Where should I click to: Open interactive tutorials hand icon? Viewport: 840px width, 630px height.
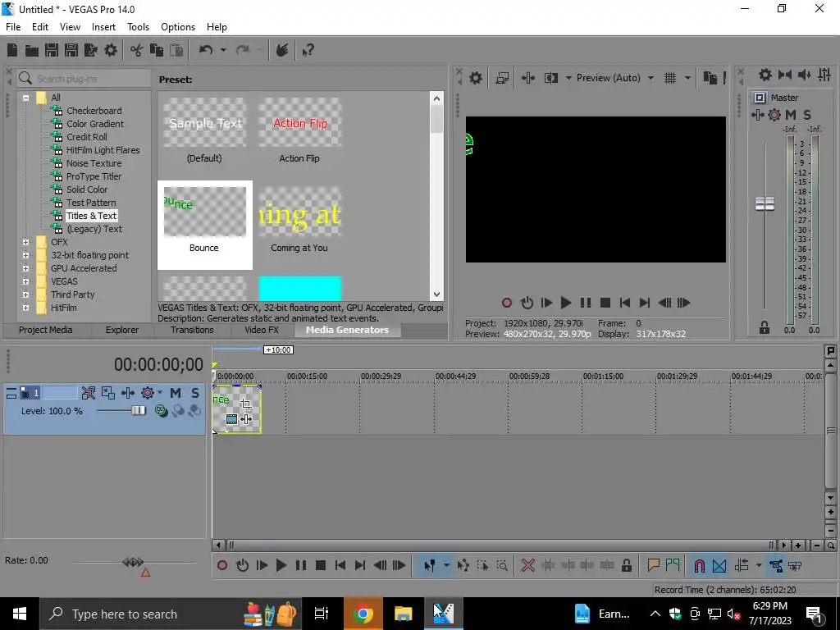(282, 50)
